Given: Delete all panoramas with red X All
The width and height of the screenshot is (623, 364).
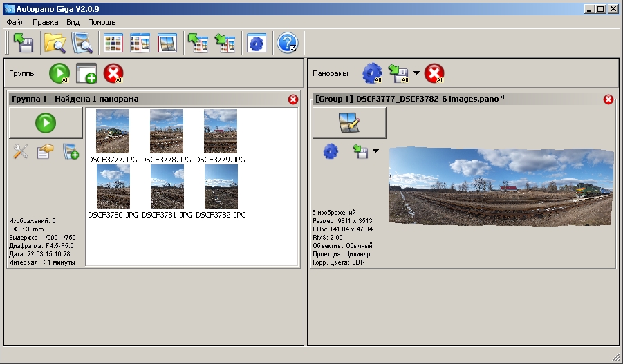Looking at the screenshot, I should 434,73.
